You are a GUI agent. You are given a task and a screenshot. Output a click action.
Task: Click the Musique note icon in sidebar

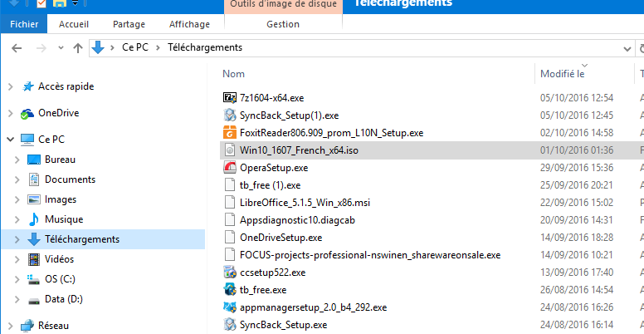(34, 219)
